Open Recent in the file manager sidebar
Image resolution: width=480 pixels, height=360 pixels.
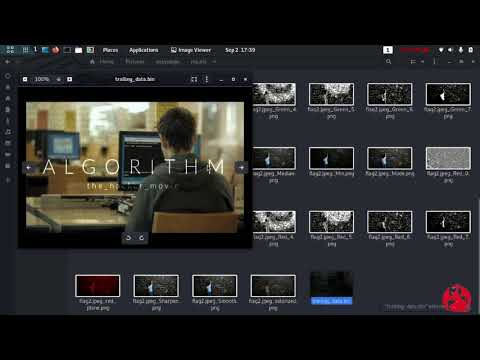click(8, 76)
